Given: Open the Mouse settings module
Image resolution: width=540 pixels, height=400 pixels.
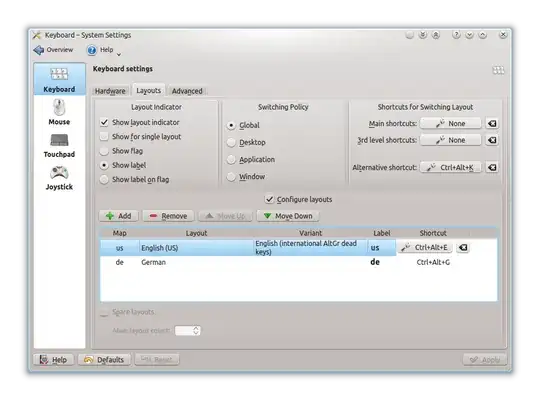Looking at the screenshot, I should pos(59,112).
